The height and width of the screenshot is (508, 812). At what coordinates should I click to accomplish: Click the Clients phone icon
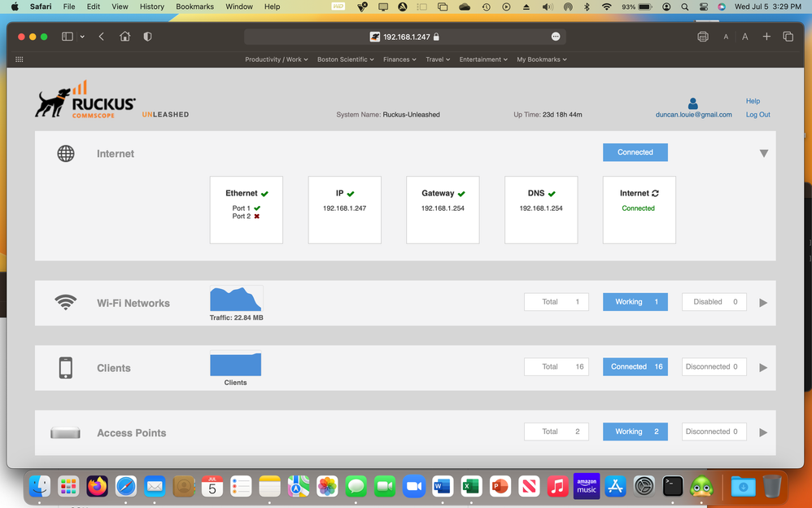[66, 368]
